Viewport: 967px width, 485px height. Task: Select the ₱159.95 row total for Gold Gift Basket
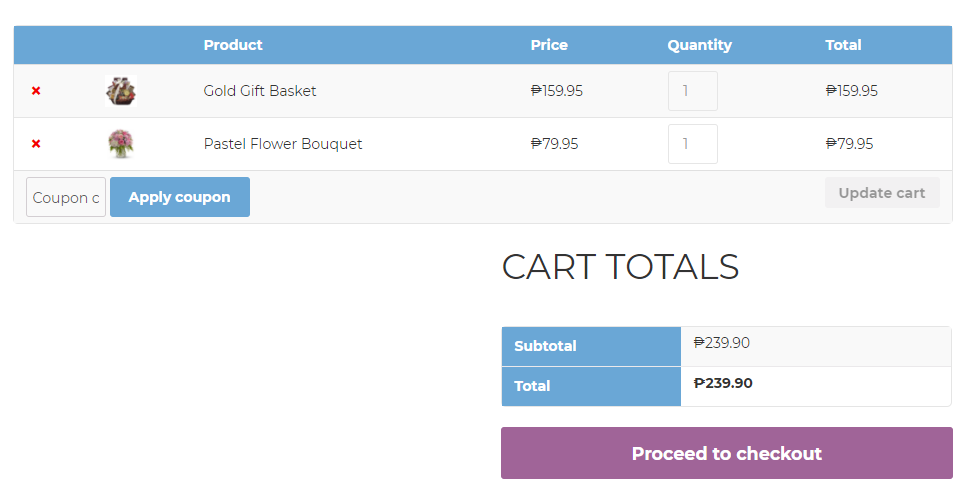852,91
